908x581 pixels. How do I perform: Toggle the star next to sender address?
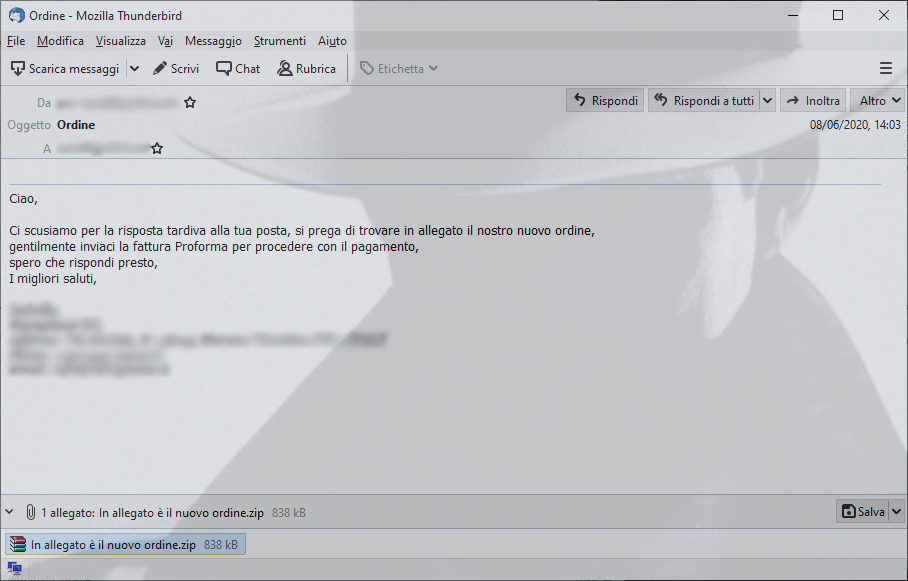click(190, 103)
